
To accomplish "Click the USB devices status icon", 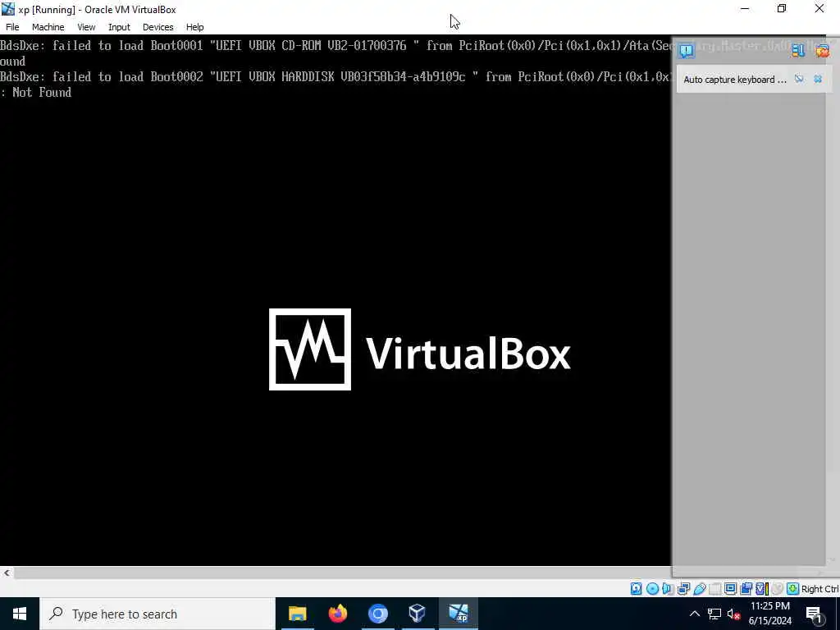I will click(x=699, y=589).
